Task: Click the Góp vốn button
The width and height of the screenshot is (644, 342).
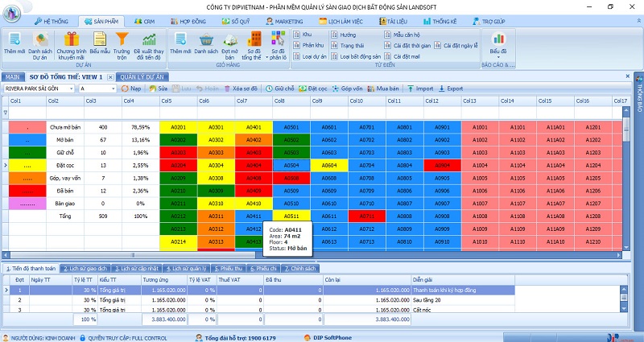Action: coord(348,89)
